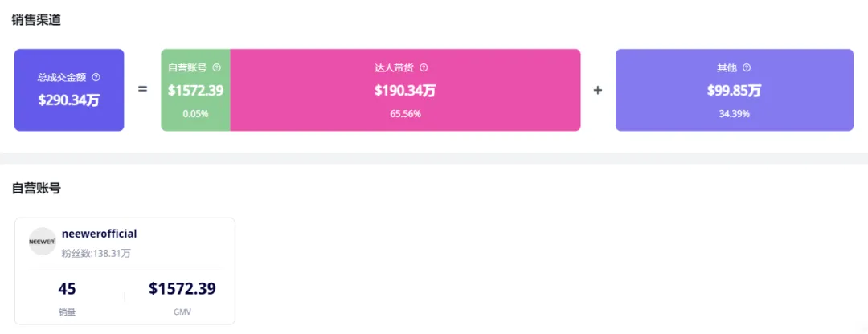The width and height of the screenshot is (868, 334).
Task: Click help icon beside 达人带货
Action: coord(424,68)
